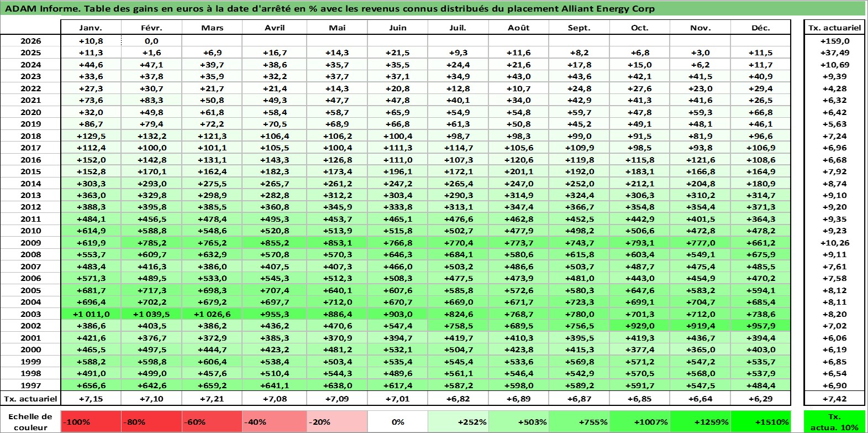This screenshot has height=433, width=868.
Task: Click the -60% color scale swatch
Action: click(212, 421)
